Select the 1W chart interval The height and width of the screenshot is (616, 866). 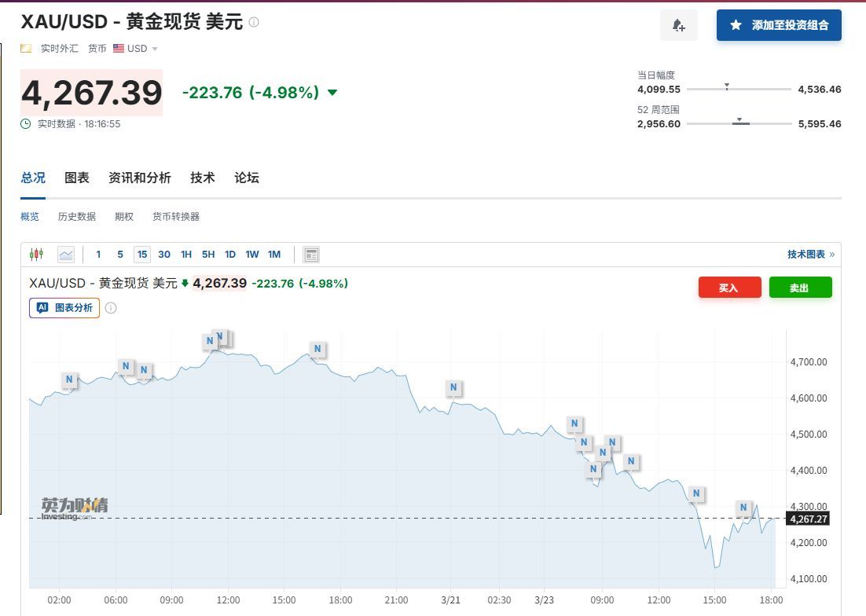(x=252, y=255)
